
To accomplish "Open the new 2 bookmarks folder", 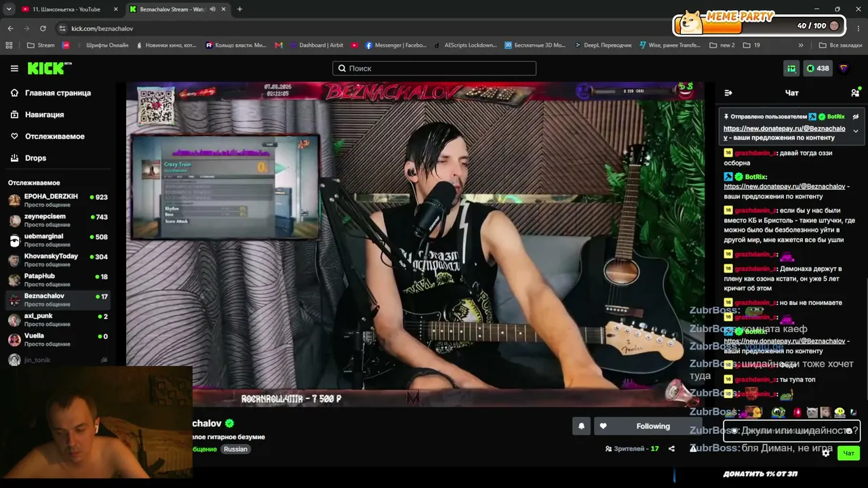I will click(x=722, y=45).
